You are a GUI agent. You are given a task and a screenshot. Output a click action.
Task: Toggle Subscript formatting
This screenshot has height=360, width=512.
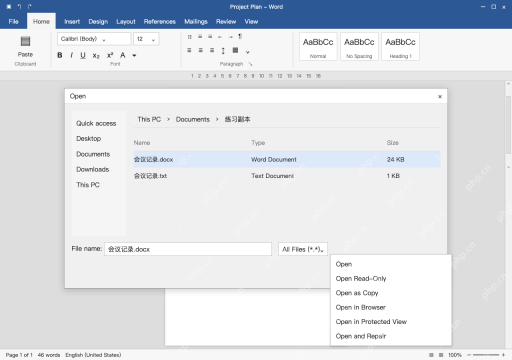tap(96, 56)
